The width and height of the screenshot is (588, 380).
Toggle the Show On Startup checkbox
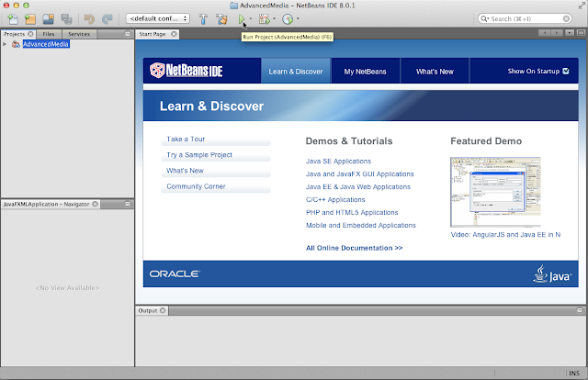(566, 71)
